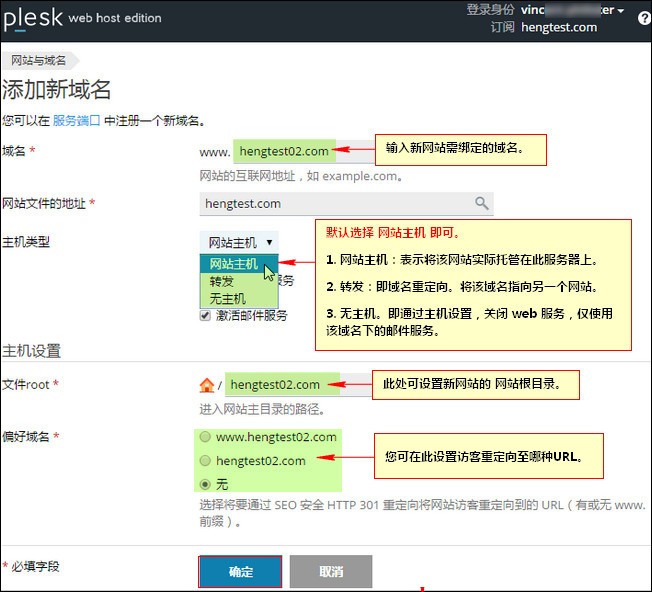Image resolution: width=652 pixels, height=592 pixels.
Task: Open the help question mark icon
Action: click(x=645, y=18)
